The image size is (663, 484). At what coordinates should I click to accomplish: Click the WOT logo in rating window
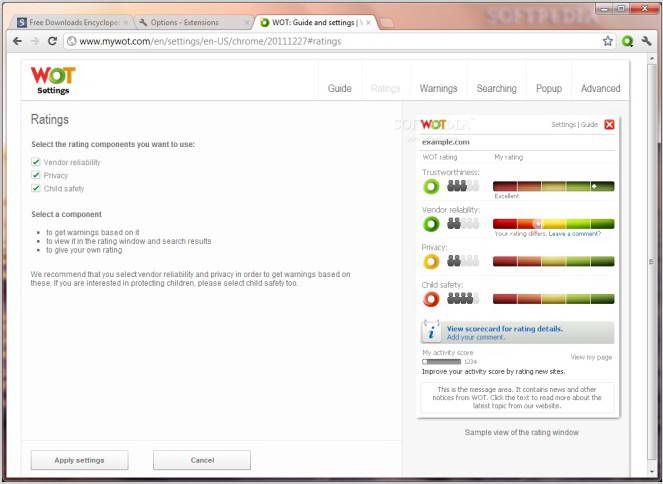coord(433,125)
